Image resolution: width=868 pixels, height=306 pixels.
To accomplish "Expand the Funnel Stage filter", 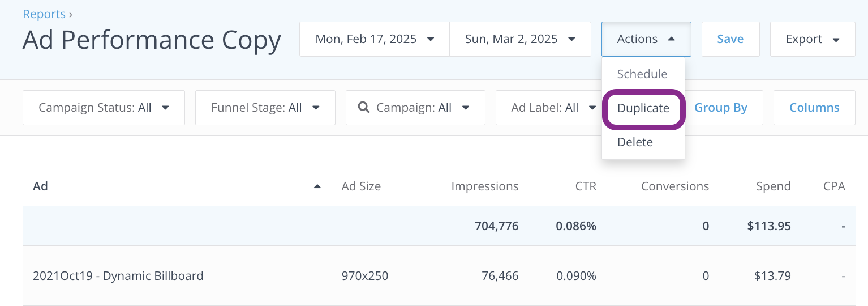I will point(265,108).
